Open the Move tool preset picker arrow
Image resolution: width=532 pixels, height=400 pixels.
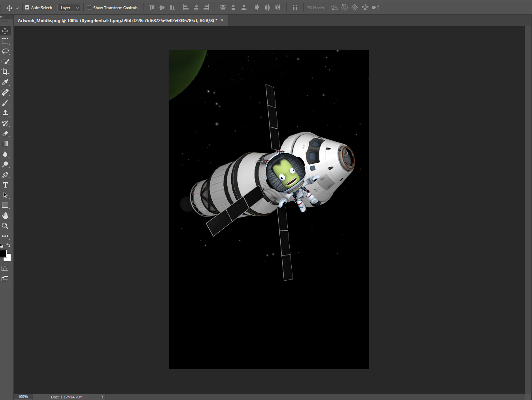[17, 8]
